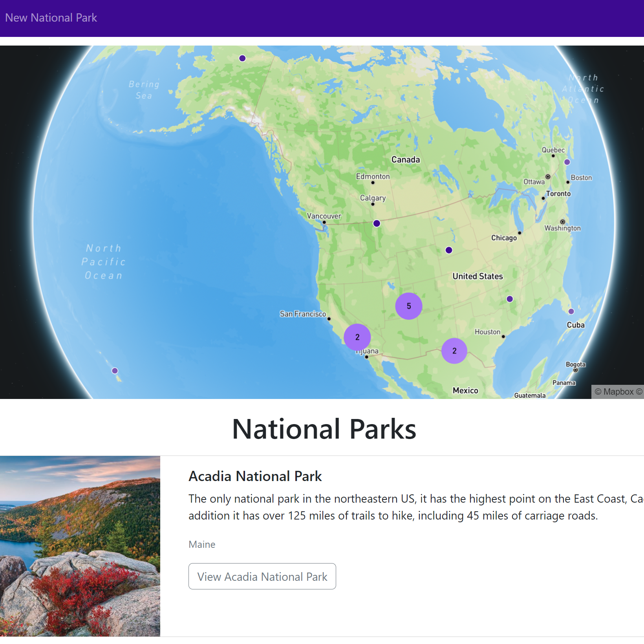Image resolution: width=644 pixels, height=644 pixels.
Task: Select the park marker in the lower-left Pacific
Action: point(115,370)
